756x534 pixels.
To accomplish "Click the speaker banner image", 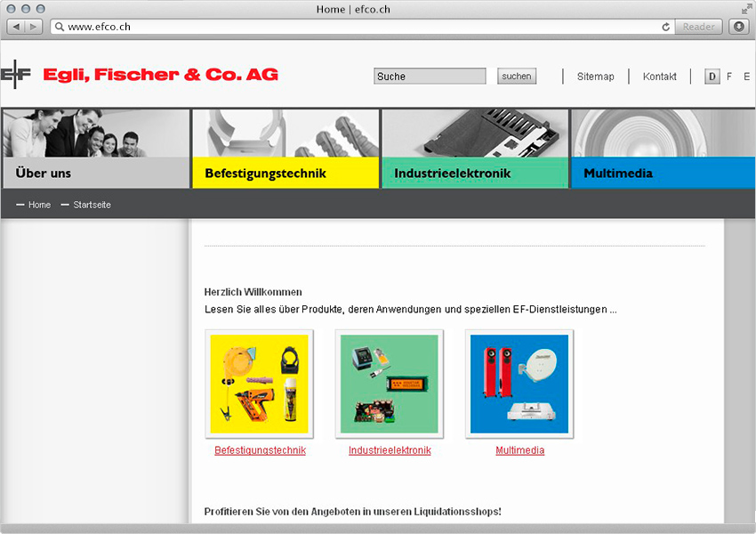I will pos(664,133).
